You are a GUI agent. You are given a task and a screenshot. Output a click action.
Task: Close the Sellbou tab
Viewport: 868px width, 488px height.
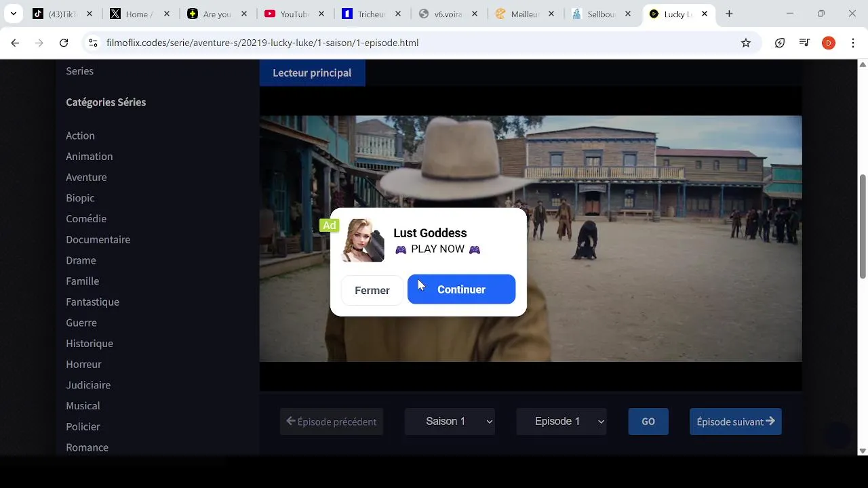(628, 14)
